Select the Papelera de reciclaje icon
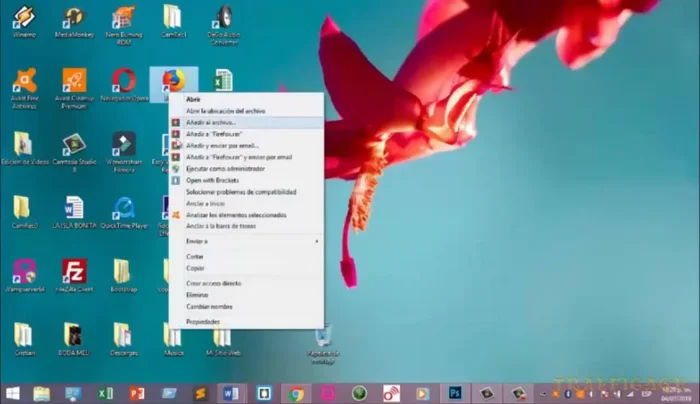This screenshot has width=700, height=404. [x=323, y=345]
